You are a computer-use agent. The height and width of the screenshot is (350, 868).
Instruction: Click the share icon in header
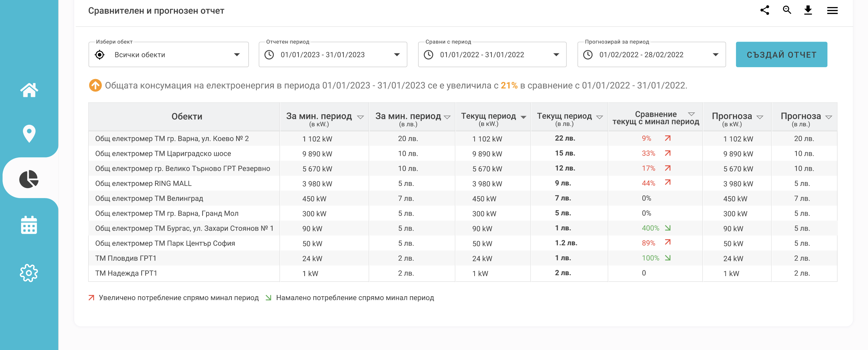764,10
